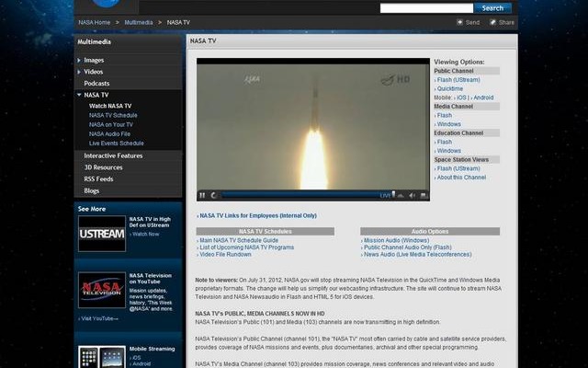Click the Send icon
Viewport: 588px width, 368px height.
(460, 22)
